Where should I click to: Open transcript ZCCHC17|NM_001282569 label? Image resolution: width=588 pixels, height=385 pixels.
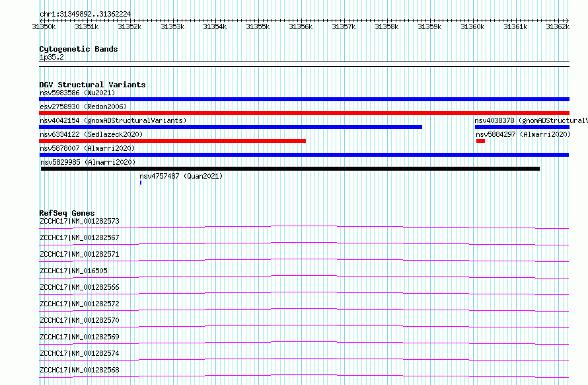(x=79, y=337)
